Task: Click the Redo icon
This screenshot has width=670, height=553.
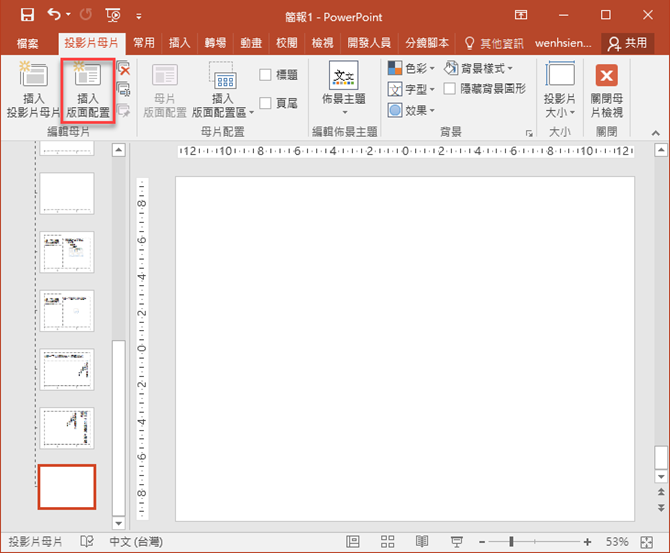Action: click(x=86, y=15)
